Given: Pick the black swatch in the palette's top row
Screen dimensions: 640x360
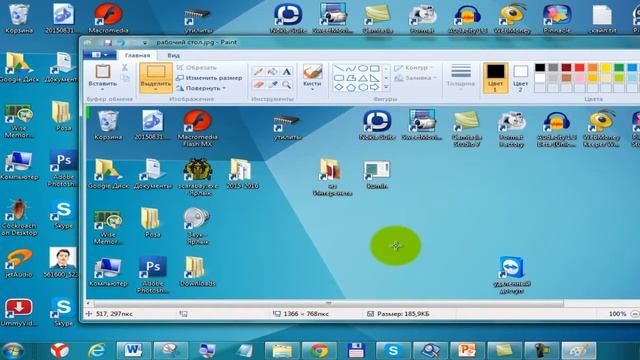Looking at the screenshot, I should [540, 67].
